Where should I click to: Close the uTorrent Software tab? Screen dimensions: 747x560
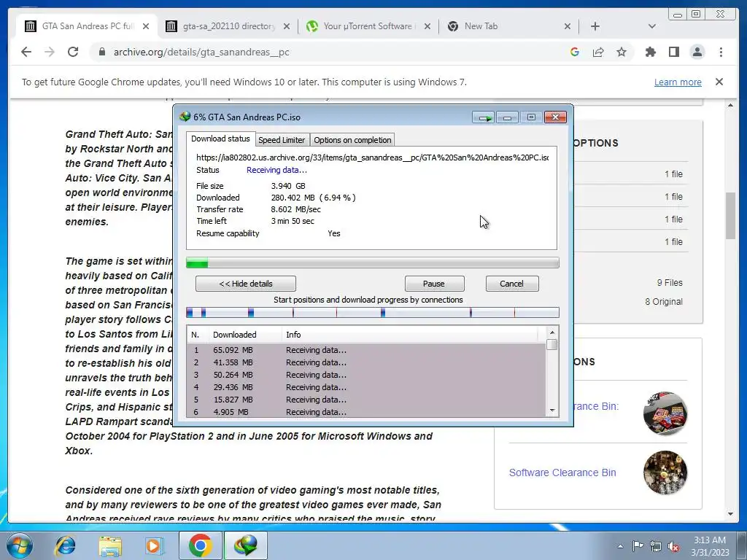point(427,27)
